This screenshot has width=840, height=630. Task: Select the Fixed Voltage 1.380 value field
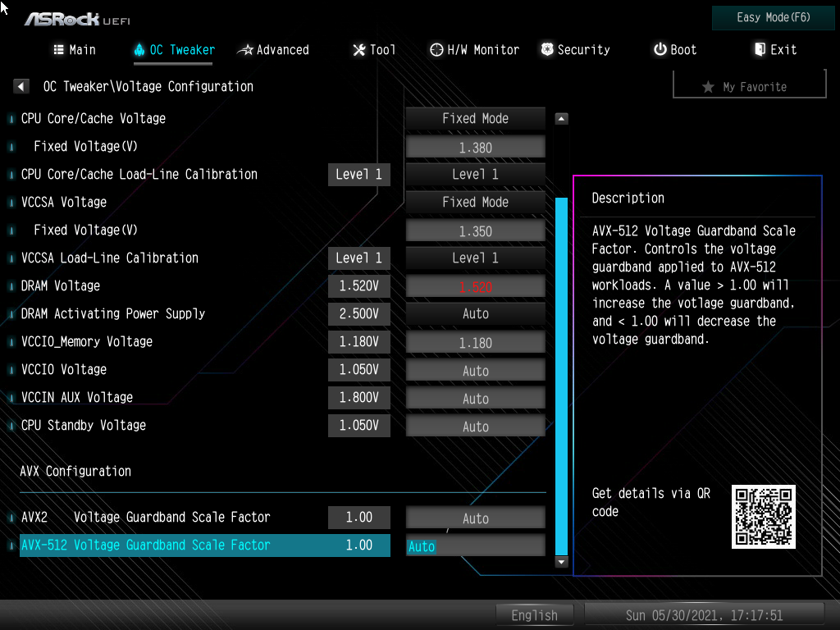click(475, 147)
